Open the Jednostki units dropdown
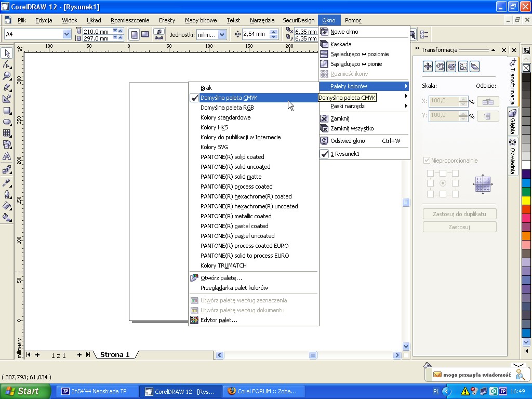The image size is (532, 399). pyautogui.click(x=222, y=34)
